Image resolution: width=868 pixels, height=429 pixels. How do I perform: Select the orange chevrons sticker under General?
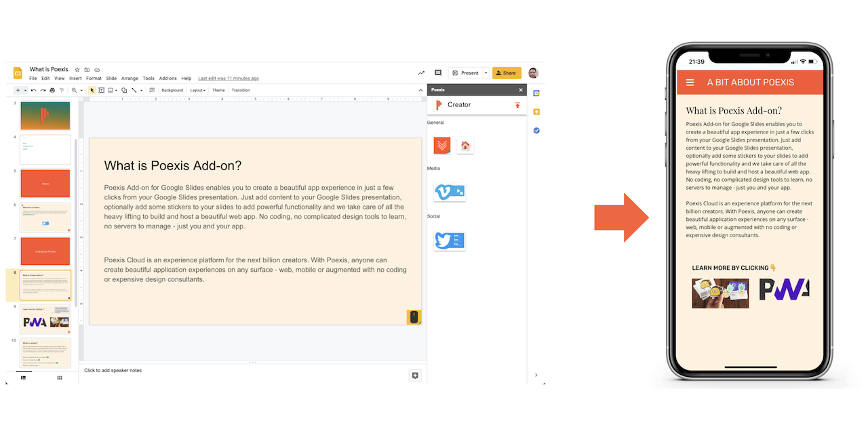[x=442, y=145]
